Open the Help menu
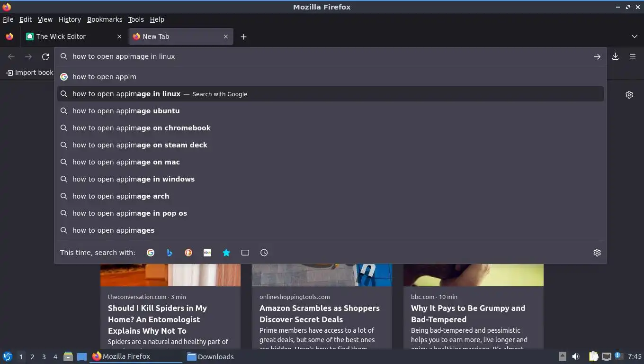This screenshot has width=644, height=364. (x=157, y=19)
